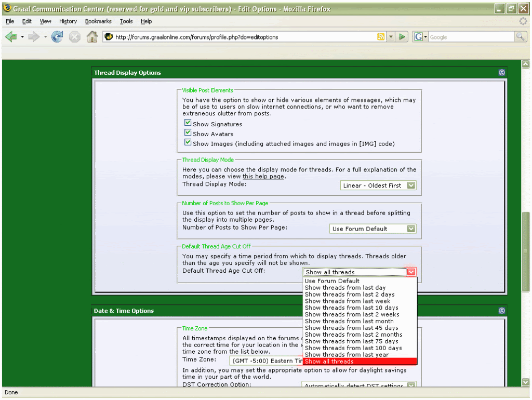Select 'Use Forum Default' age cut off option
Viewport: 532px width, 400px height.
pos(360,281)
